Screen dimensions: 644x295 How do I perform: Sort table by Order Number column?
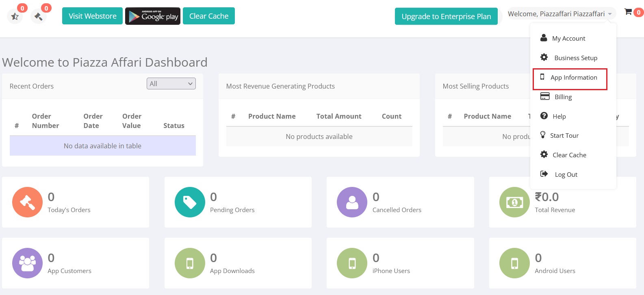pos(45,121)
